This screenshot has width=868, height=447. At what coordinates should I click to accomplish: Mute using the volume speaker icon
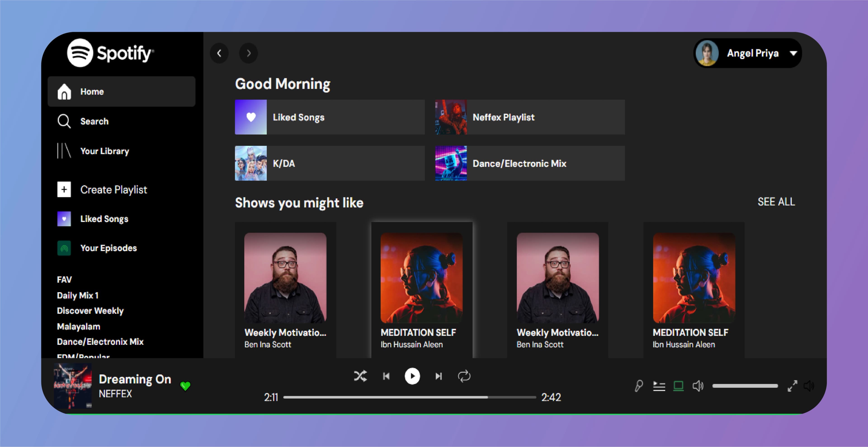point(698,386)
